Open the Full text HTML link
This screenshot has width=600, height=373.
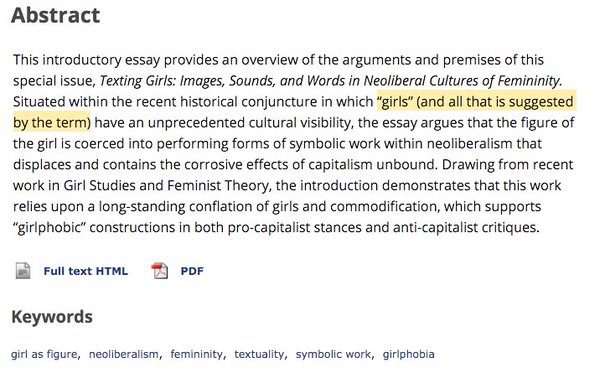point(86,271)
